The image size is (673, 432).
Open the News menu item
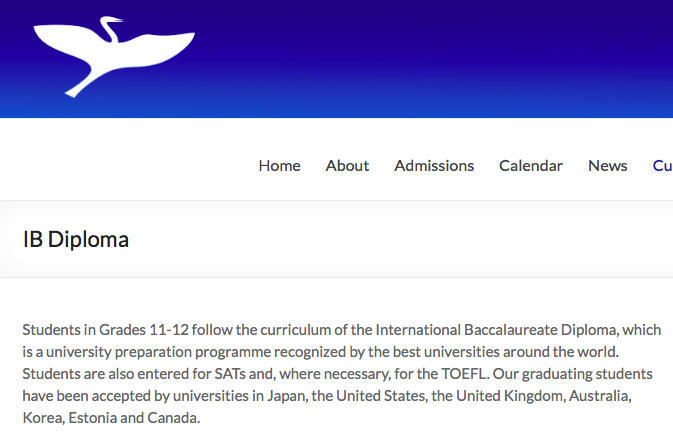click(607, 166)
